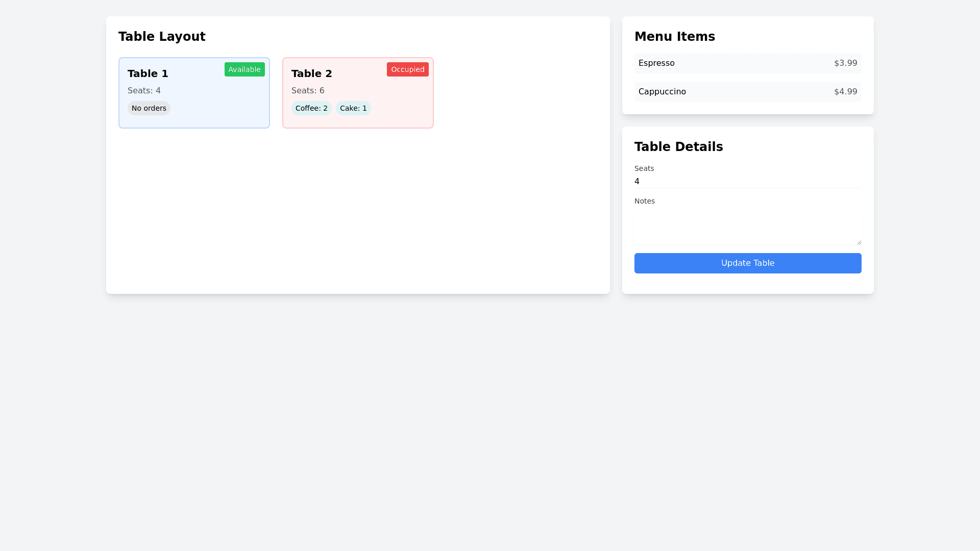Viewport: 980px width, 551px height.
Task: Click the Table Layout heading
Action: [162, 37]
